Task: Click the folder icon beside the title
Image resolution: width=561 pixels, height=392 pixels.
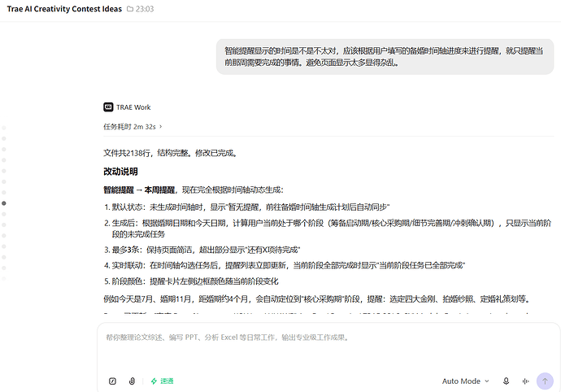Action: click(130, 9)
